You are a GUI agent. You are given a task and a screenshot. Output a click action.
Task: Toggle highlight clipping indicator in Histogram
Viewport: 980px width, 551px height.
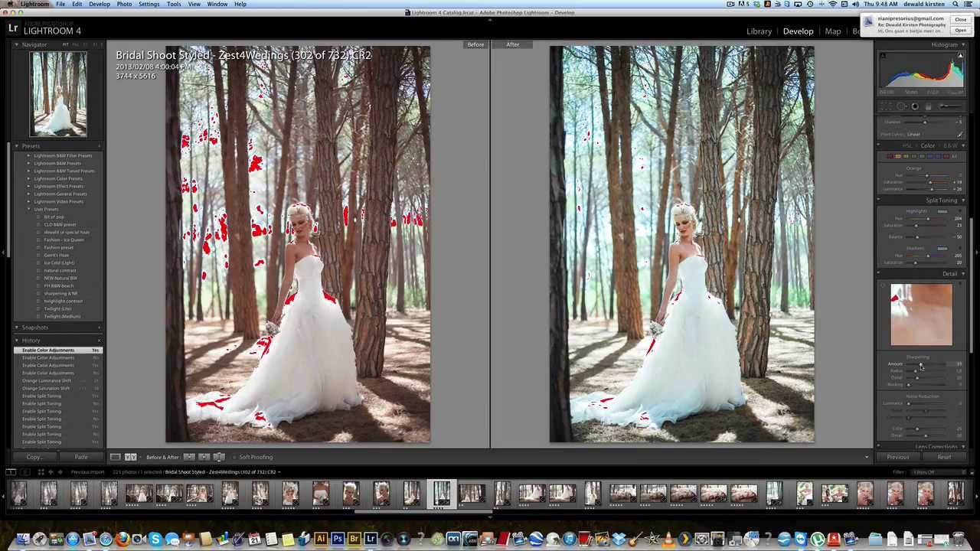click(960, 56)
